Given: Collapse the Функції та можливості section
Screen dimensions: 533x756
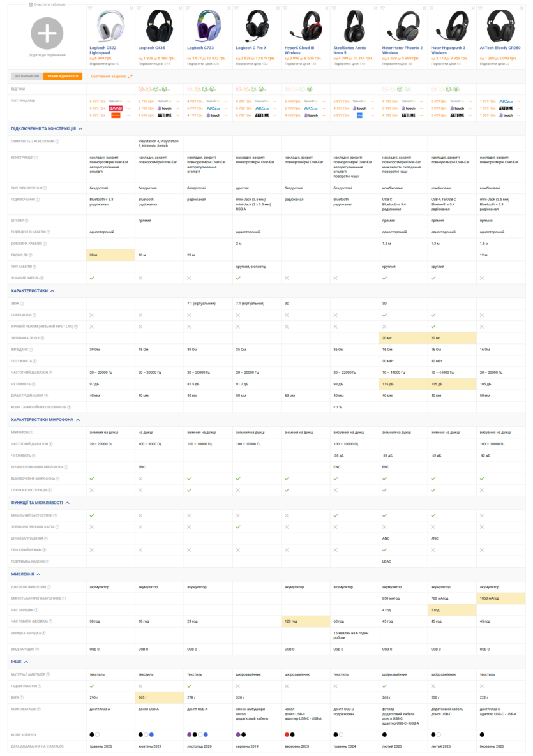Looking at the screenshot, I should (x=68, y=503).
